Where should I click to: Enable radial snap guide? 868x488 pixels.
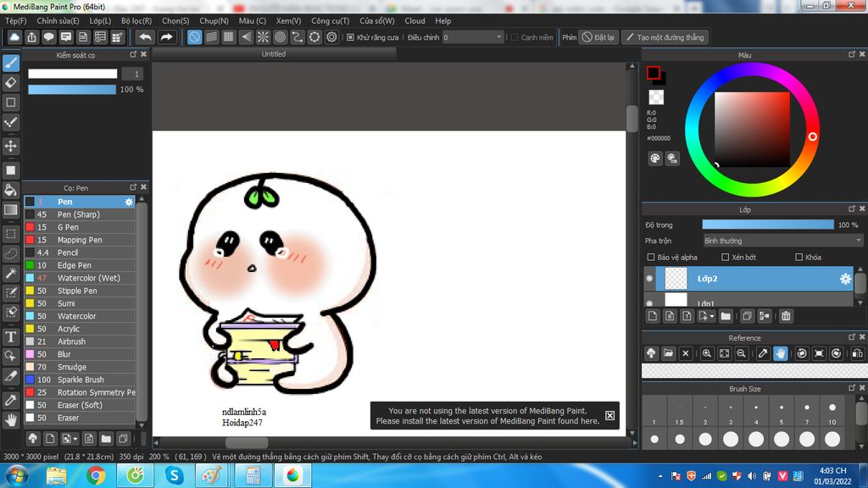(263, 37)
